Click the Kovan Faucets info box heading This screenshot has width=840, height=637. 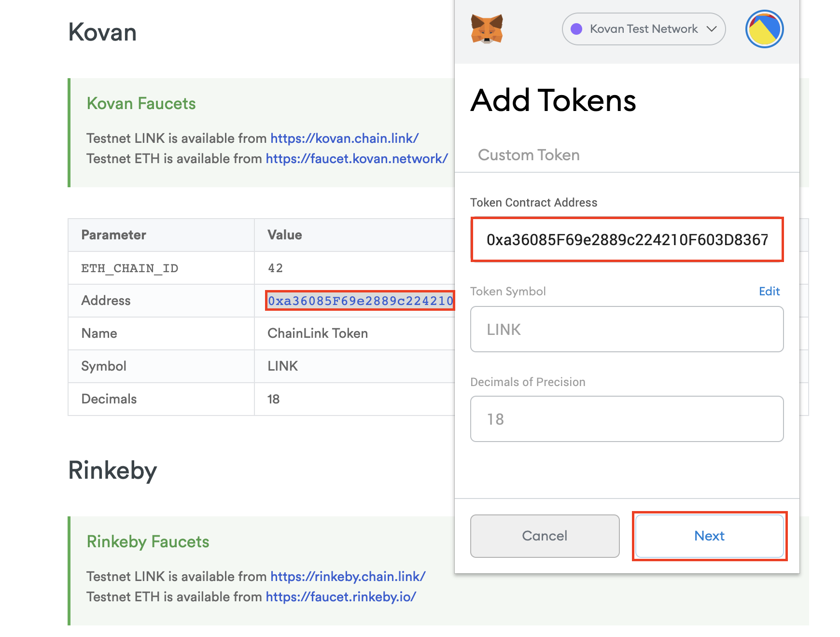pyautogui.click(x=141, y=103)
